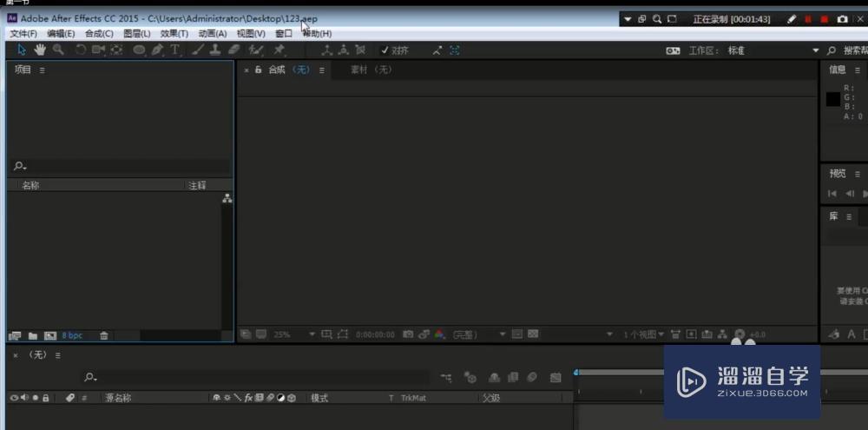
Task: Click the 8 bpc color depth setting
Action: [72, 336]
